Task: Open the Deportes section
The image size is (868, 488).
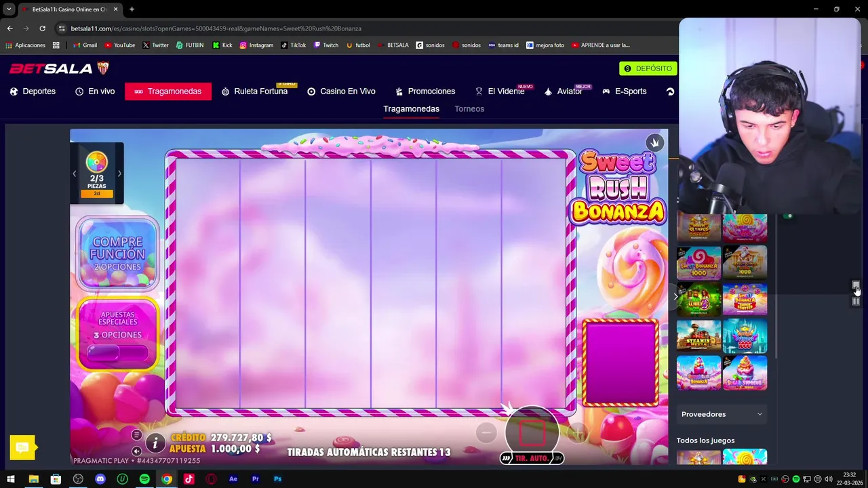Action: (x=33, y=91)
